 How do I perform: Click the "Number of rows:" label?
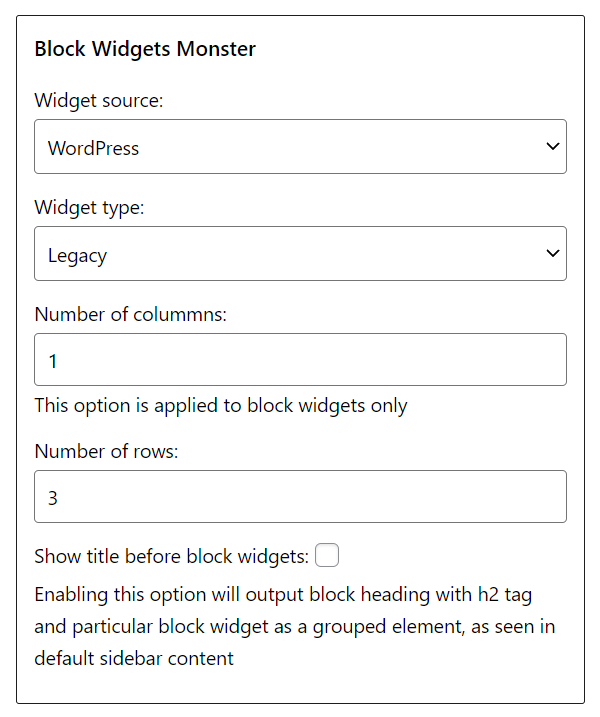[x=106, y=451]
